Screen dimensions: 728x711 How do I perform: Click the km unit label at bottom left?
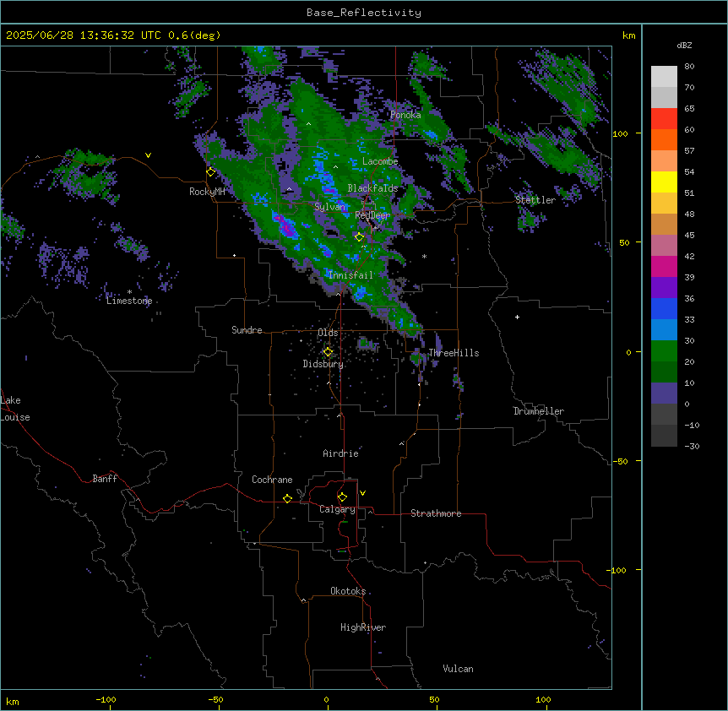click(13, 701)
